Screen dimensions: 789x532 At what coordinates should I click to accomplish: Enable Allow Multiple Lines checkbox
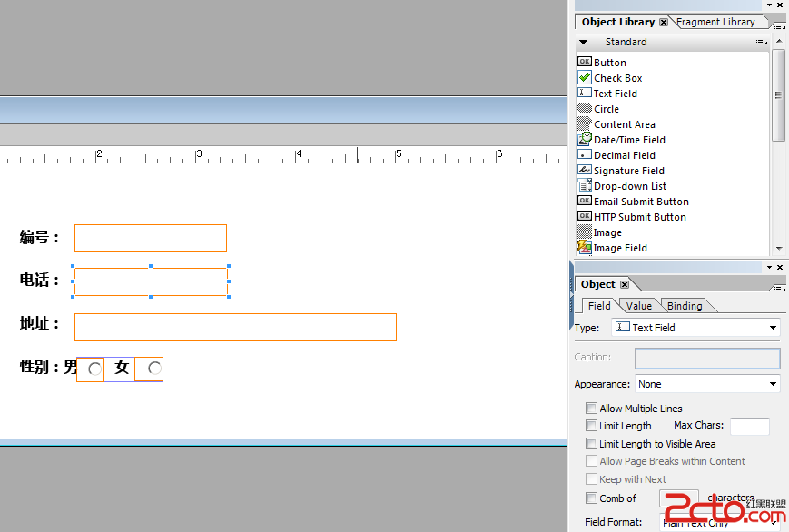(x=592, y=409)
